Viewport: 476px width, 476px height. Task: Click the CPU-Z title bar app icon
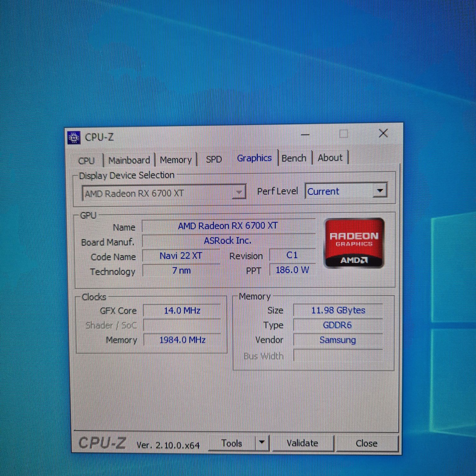(x=74, y=138)
